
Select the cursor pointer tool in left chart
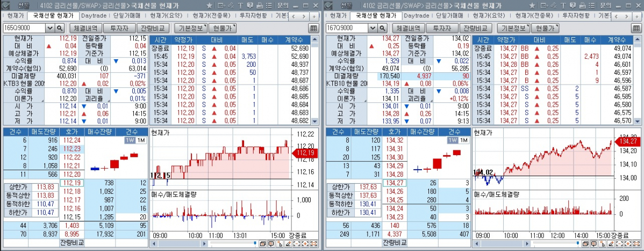(280, 243)
